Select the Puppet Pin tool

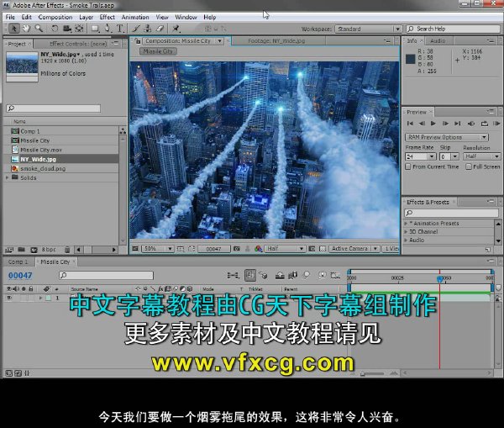(176, 29)
